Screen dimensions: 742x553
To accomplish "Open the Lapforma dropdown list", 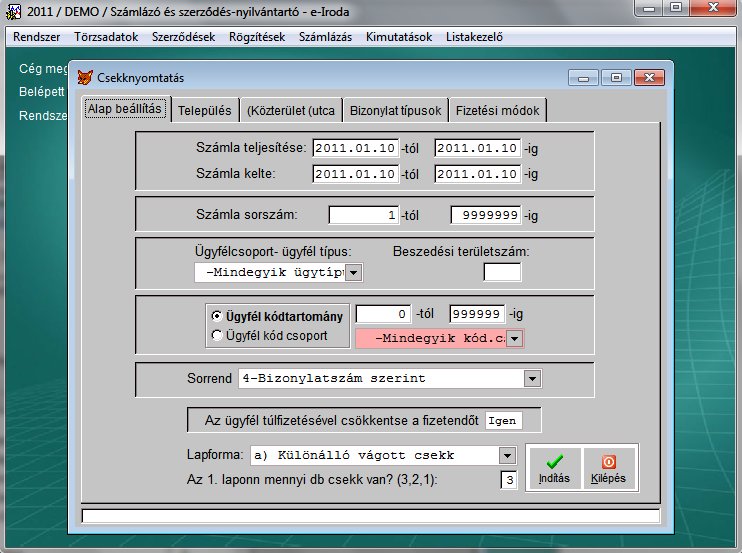I will tap(506, 455).
